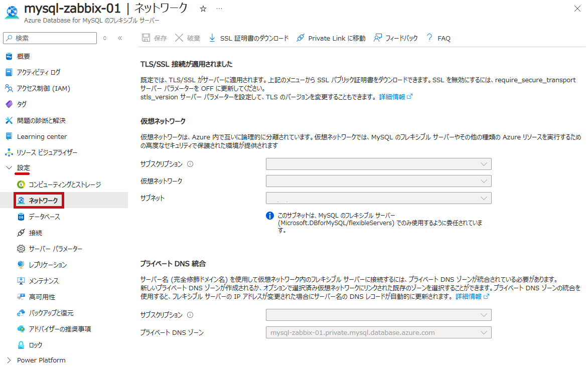Viewport: 588px width, 367px height.
Task: Click the Private Link icon in toolbar
Action: coord(301,38)
